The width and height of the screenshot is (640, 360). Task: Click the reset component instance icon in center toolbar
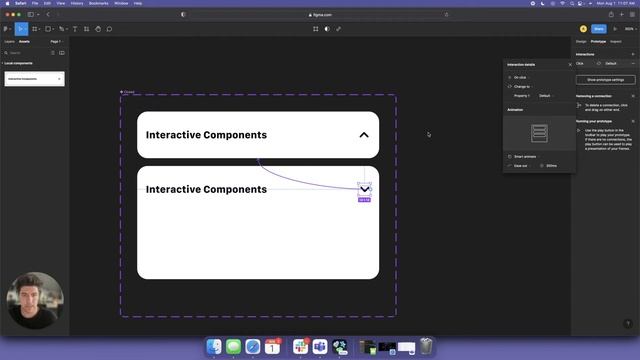point(316,29)
